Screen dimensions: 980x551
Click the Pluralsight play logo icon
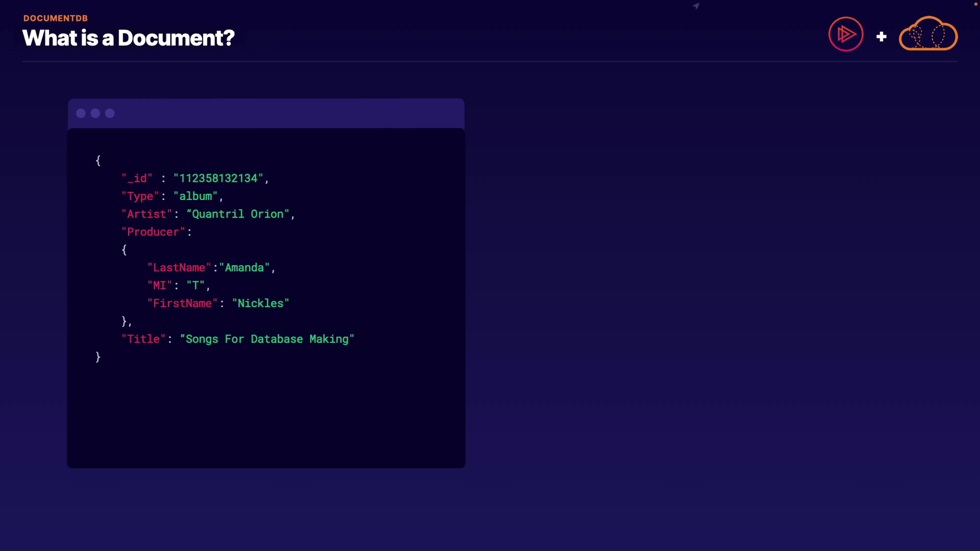846,34
